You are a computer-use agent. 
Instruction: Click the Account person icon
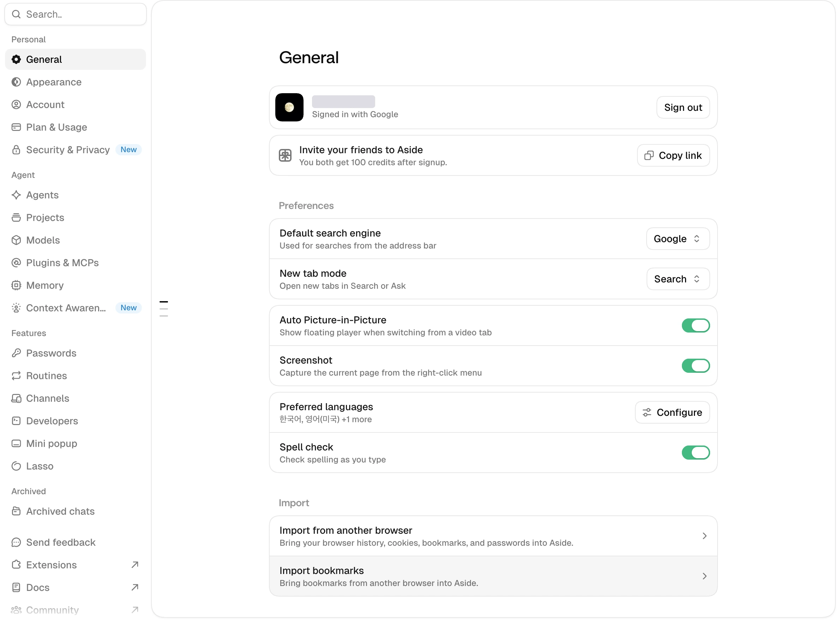point(16,105)
